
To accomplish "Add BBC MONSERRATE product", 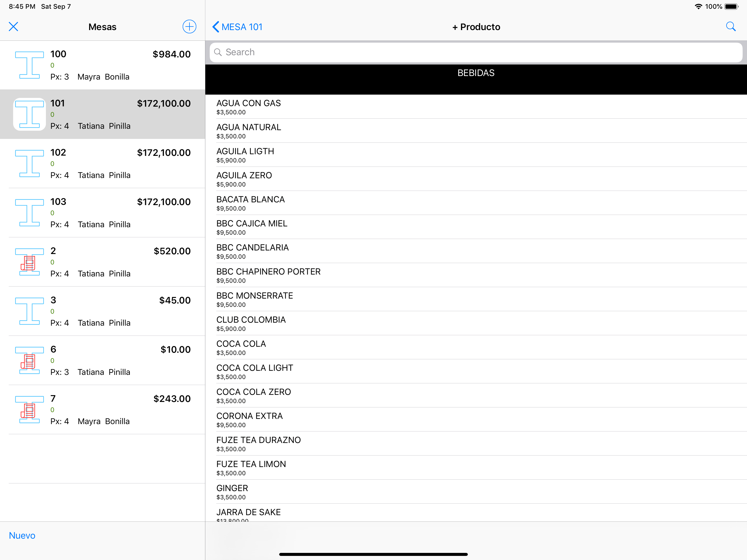I will tap(476, 299).
